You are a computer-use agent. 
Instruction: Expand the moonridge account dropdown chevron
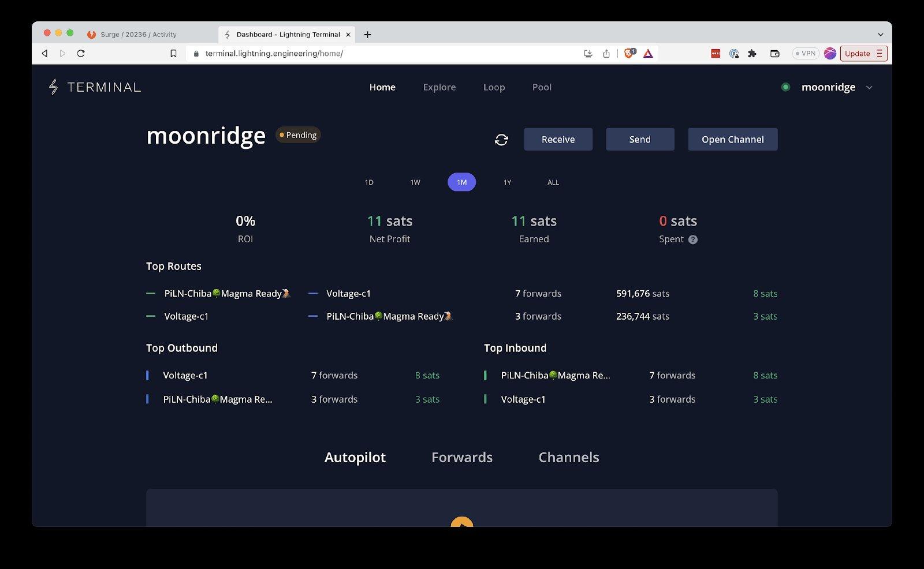[869, 88]
